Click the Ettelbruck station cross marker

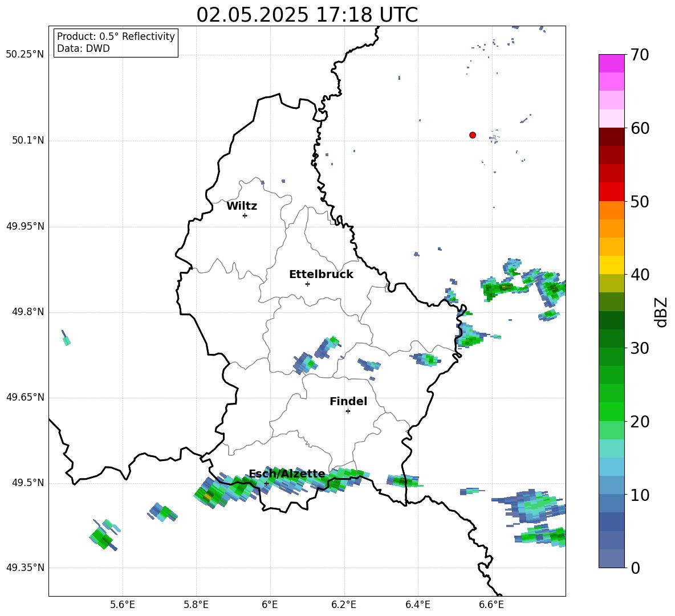click(307, 284)
